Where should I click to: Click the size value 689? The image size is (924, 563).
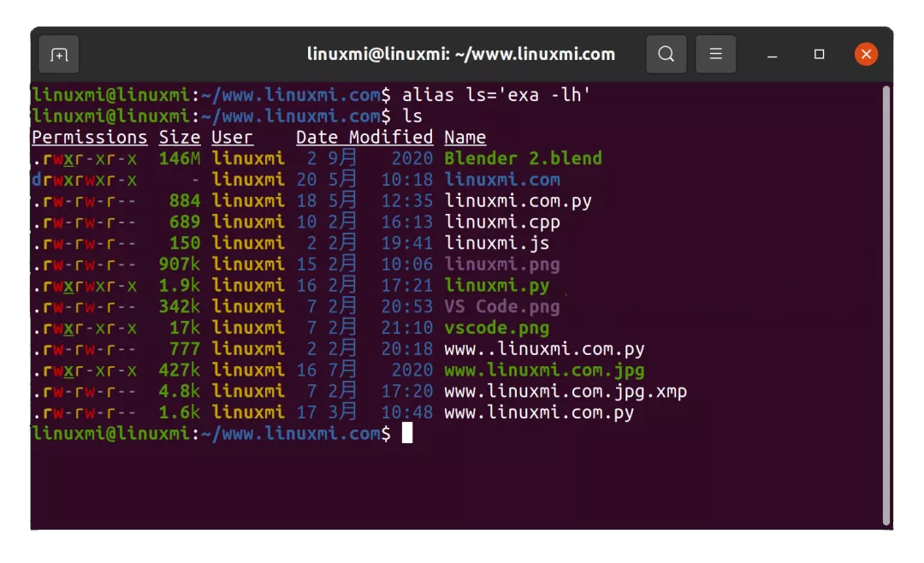[x=185, y=222]
